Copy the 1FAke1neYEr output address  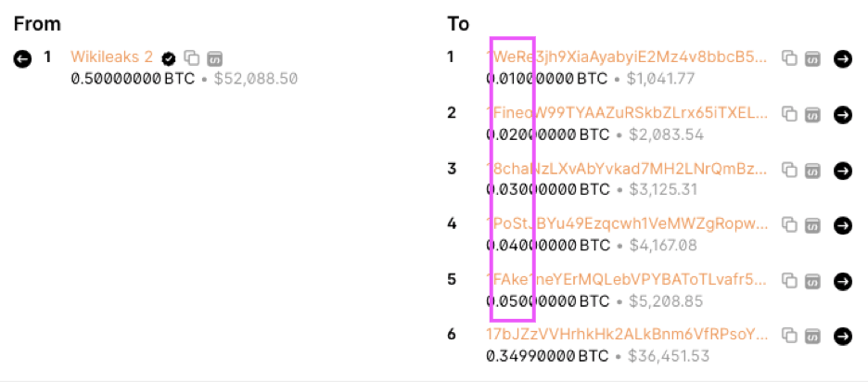[x=789, y=281]
